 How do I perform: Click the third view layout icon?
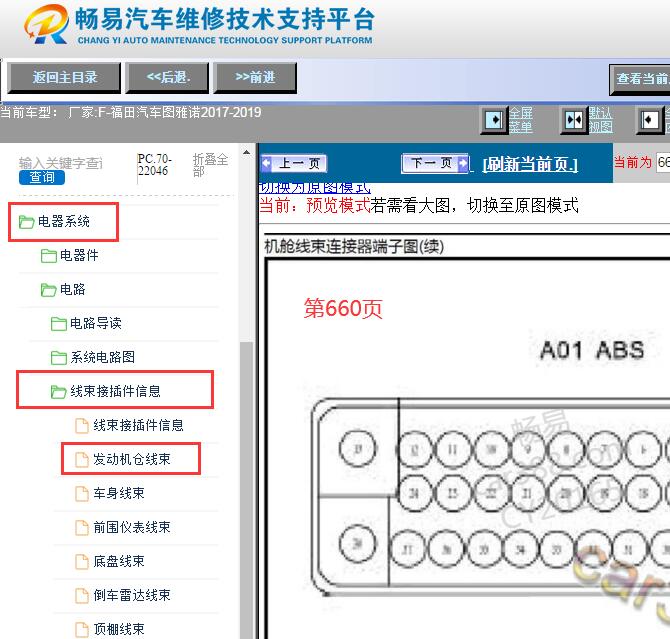649,120
